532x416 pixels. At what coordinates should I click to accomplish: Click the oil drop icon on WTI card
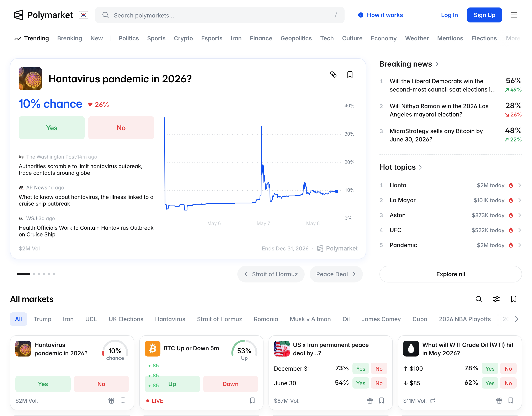click(x=411, y=348)
